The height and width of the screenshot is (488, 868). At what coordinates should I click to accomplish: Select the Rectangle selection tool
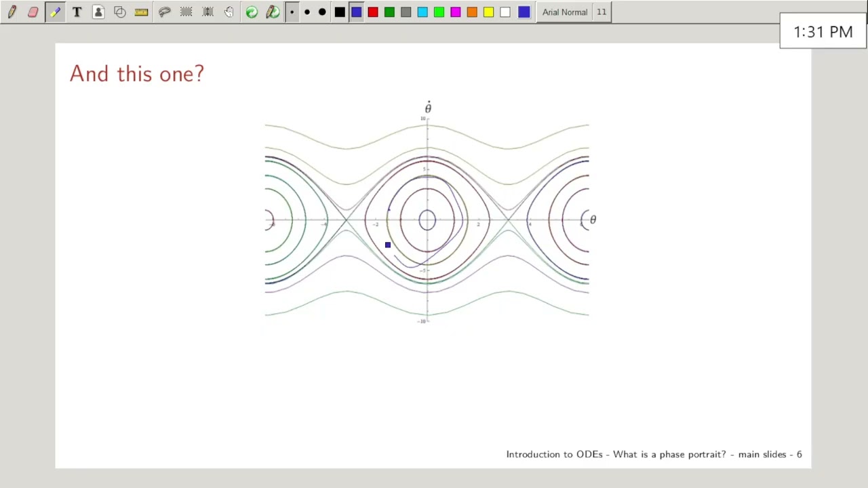point(186,12)
